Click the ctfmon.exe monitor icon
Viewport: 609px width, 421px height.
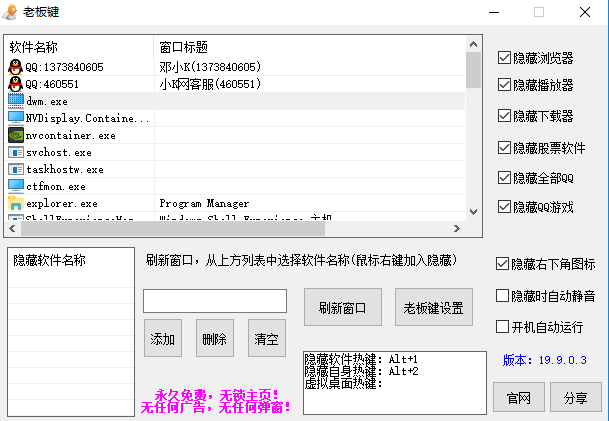16,186
